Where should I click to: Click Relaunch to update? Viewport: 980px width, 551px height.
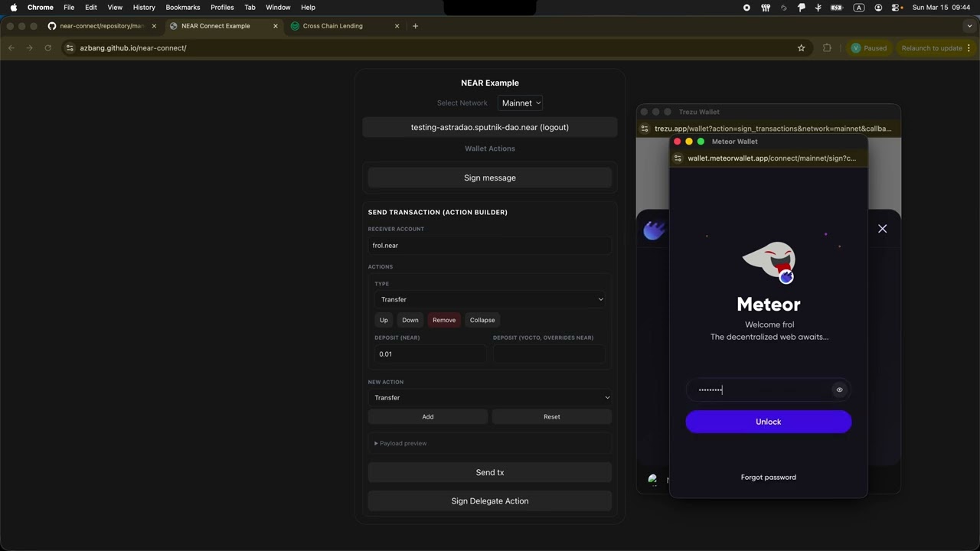[x=936, y=47]
